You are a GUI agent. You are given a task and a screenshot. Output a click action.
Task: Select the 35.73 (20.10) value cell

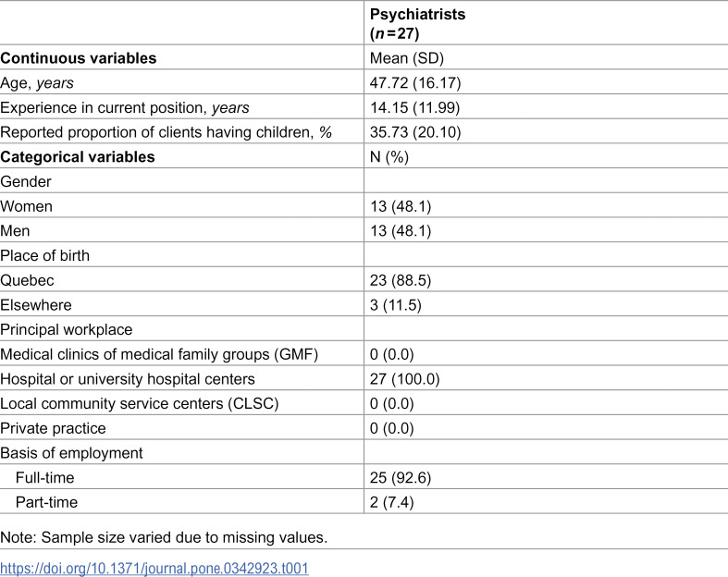point(415,132)
